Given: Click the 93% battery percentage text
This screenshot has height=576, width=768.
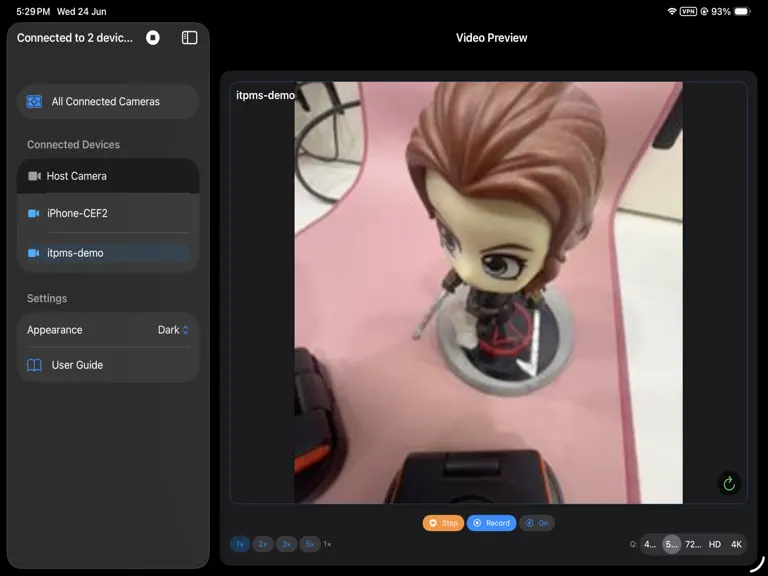Looking at the screenshot, I should coord(721,11).
